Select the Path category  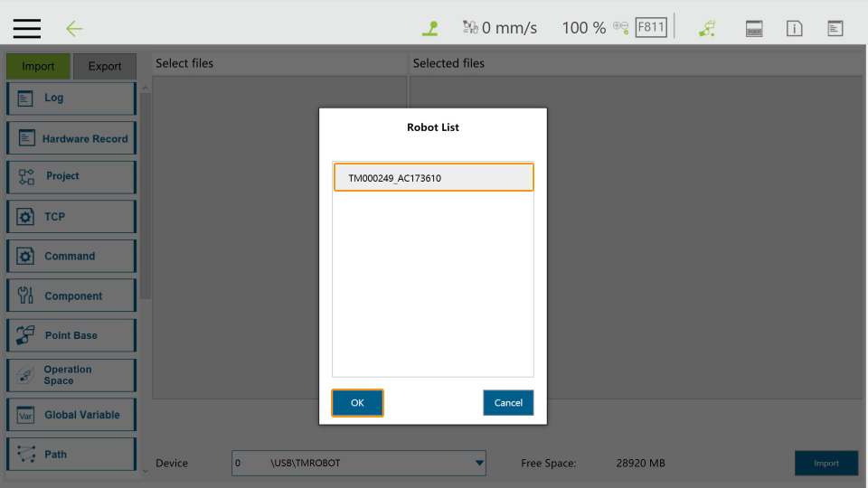(71, 455)
